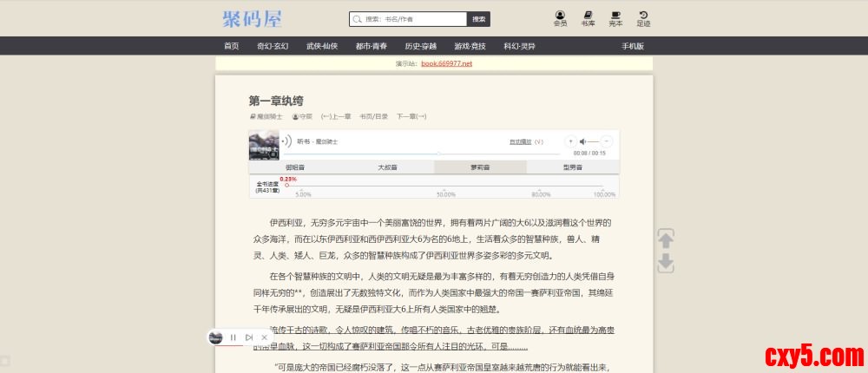Open the 足迹 reading history icon
This screenshot has width=868, height=373.
pos(643,18)
